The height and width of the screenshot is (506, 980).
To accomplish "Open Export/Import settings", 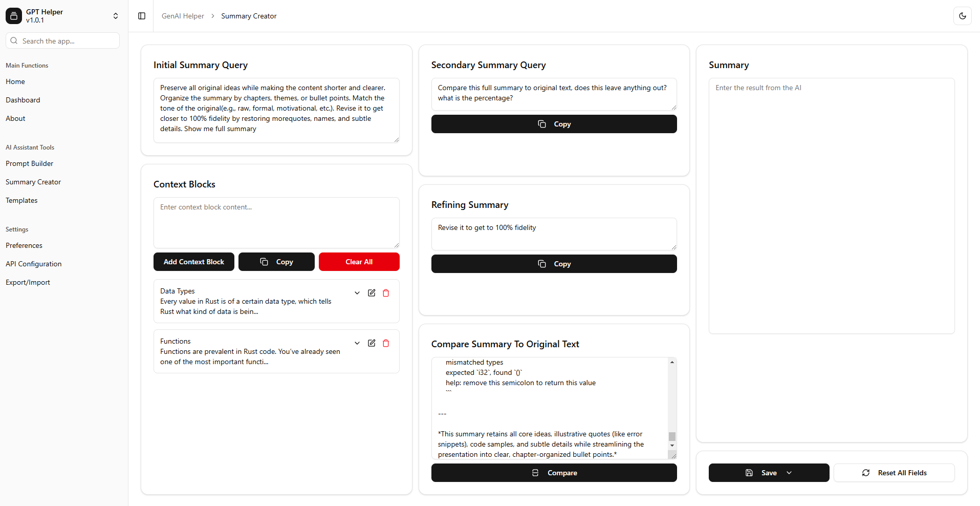I will pyautogui.click(x=28, y=282).
